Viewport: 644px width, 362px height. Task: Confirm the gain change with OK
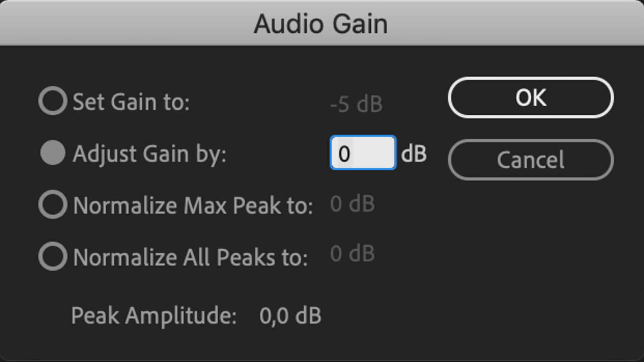(531, 98)
